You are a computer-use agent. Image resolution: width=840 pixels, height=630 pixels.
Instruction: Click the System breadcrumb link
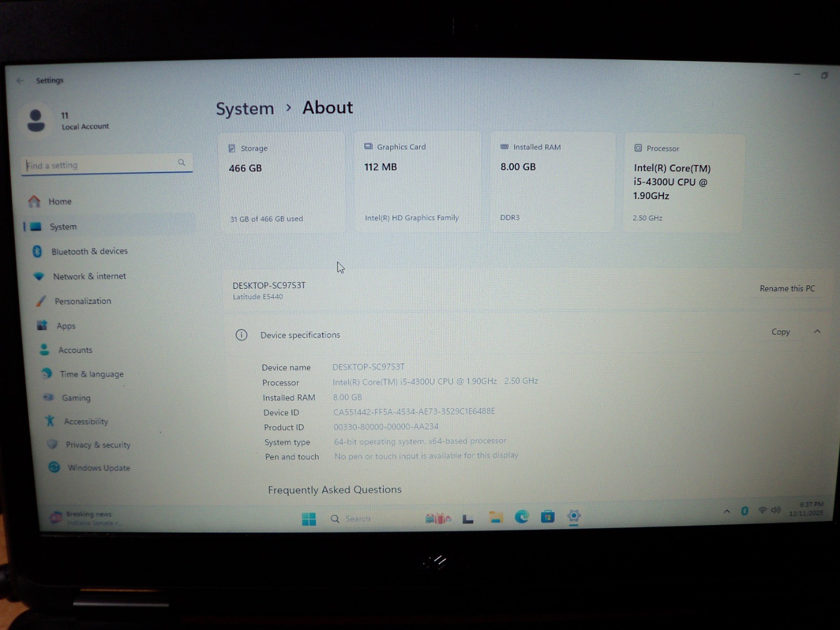(245, 109)
